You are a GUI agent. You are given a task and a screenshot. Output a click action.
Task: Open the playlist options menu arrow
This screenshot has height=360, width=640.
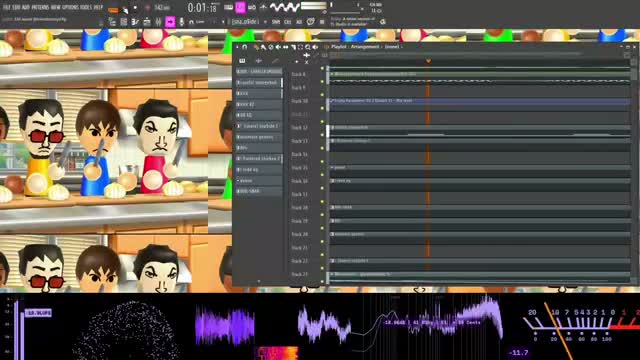click(x=238, y=47)
